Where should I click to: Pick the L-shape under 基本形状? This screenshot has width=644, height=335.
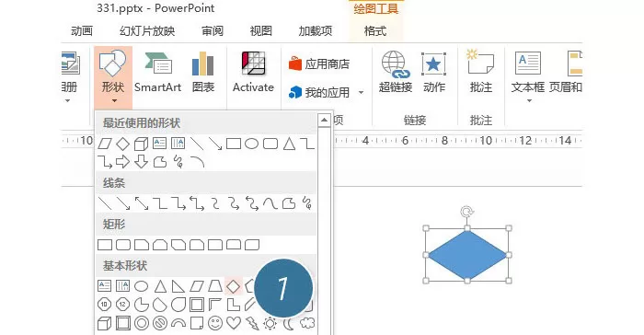(234, 305)
